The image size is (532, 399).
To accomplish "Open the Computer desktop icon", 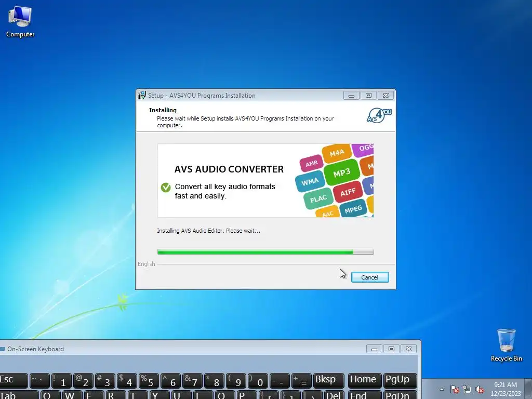I will point(20,22).
